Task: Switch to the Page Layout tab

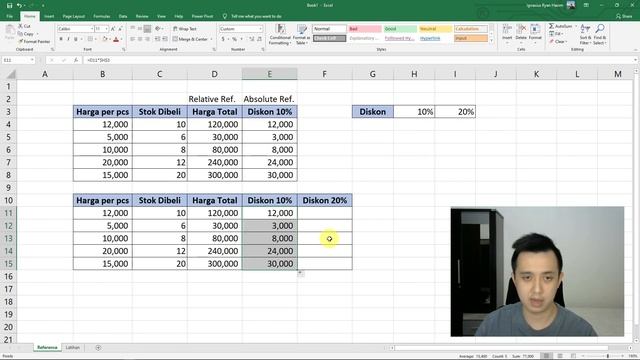Action: 73,16
